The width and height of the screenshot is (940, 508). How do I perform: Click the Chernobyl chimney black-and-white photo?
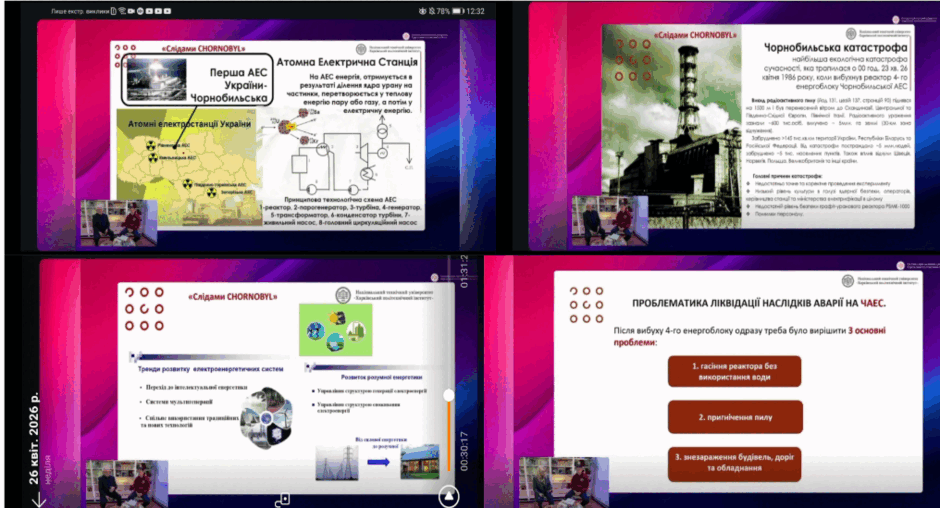(x=671, y=126)
